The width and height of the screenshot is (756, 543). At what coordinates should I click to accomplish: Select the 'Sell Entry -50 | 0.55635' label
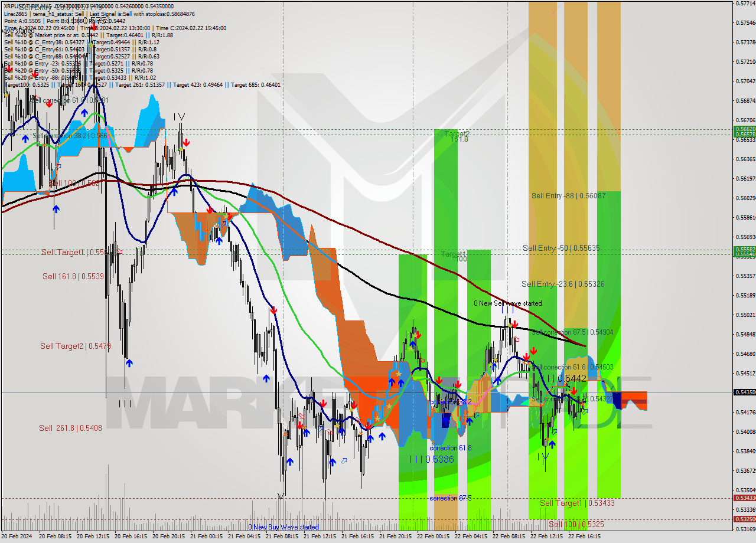point(561,248)
